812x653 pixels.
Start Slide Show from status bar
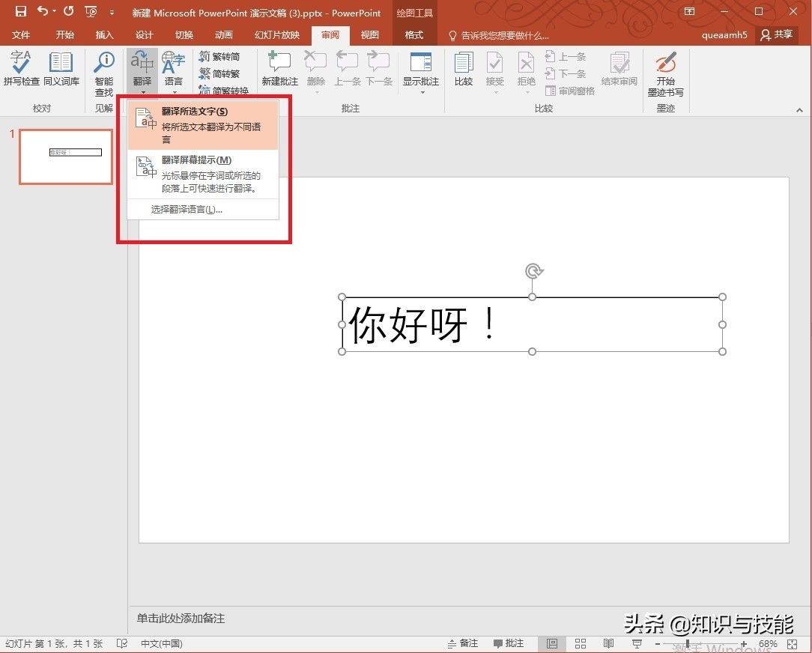click(637, 644)
